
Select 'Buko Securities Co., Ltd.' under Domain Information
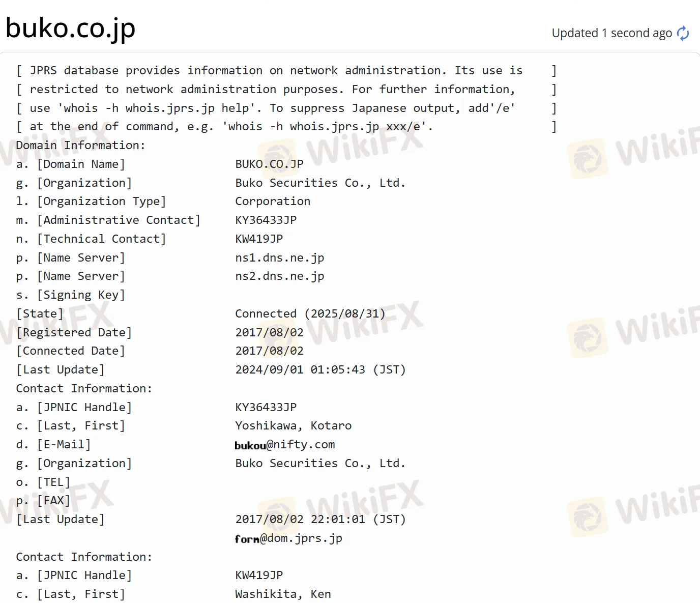click(320, 183)
